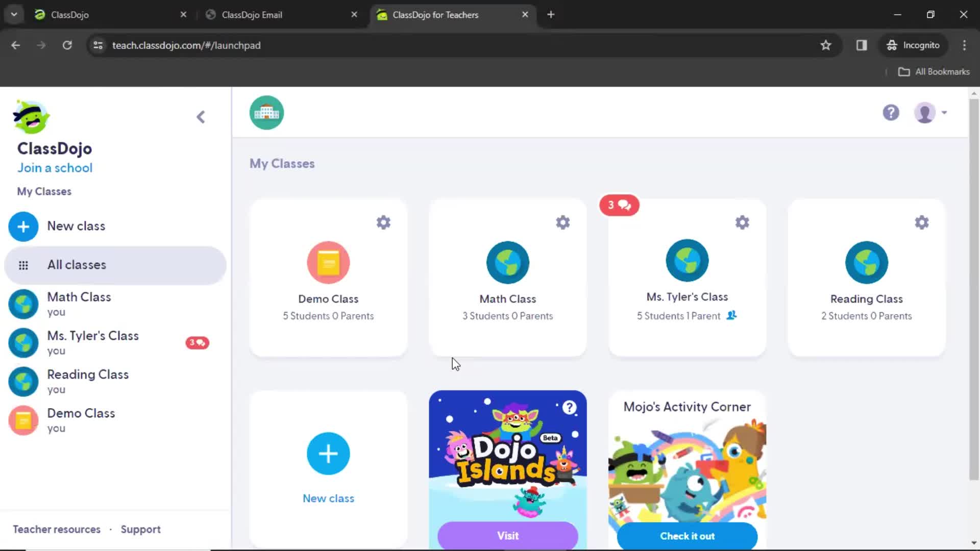Open Dojo Islands help question mark

(570, 407)
